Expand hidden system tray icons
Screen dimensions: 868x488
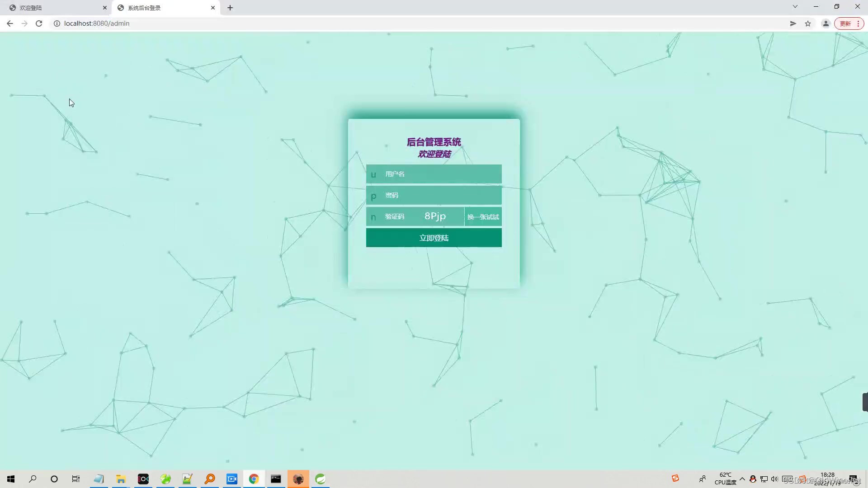click(743, 479)
